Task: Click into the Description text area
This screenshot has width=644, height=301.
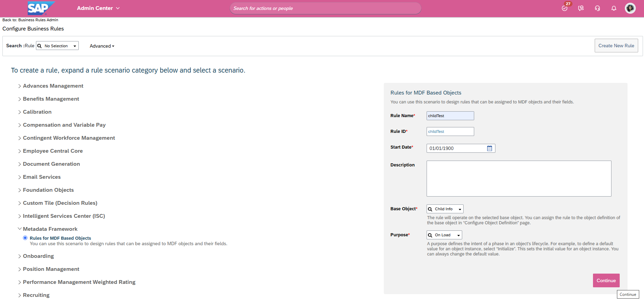Action: (519, 178)
